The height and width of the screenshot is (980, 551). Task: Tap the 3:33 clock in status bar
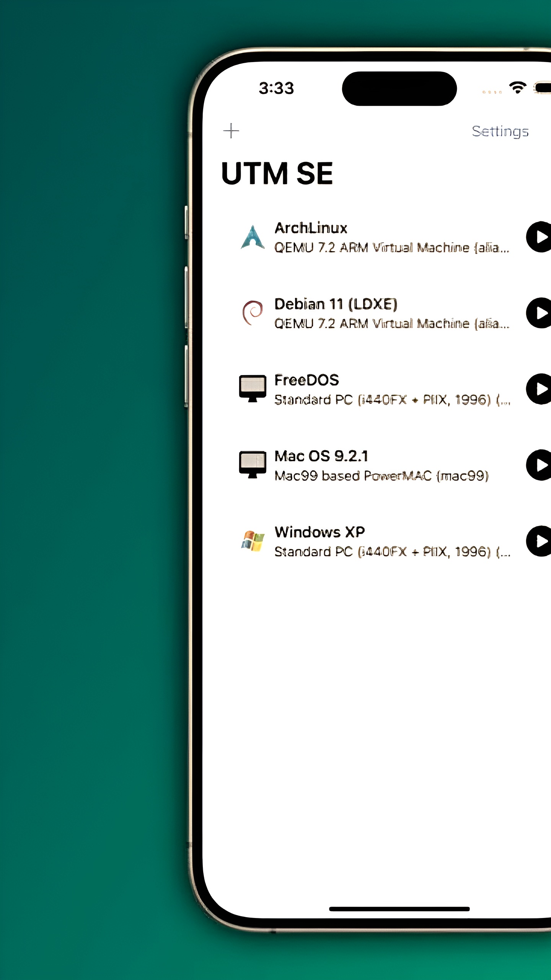(276, 88)
